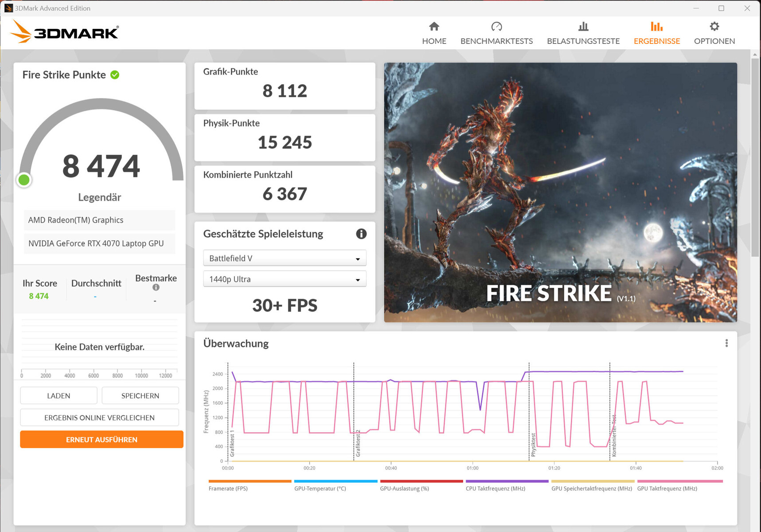This screenshot has height=532, width=761.
Task: Open the Überwachung three-dot menu
Action: pyautogui.click(x=726, y=343)
